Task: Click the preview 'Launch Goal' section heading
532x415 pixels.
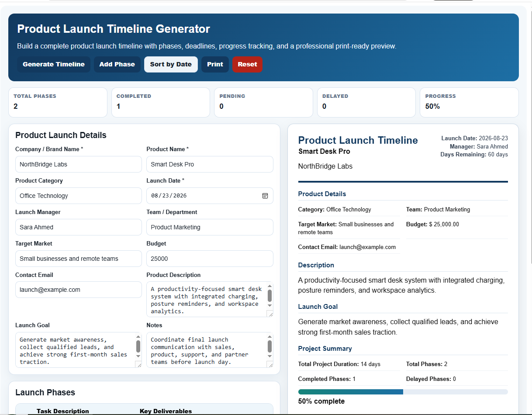Action: (318, 306)
